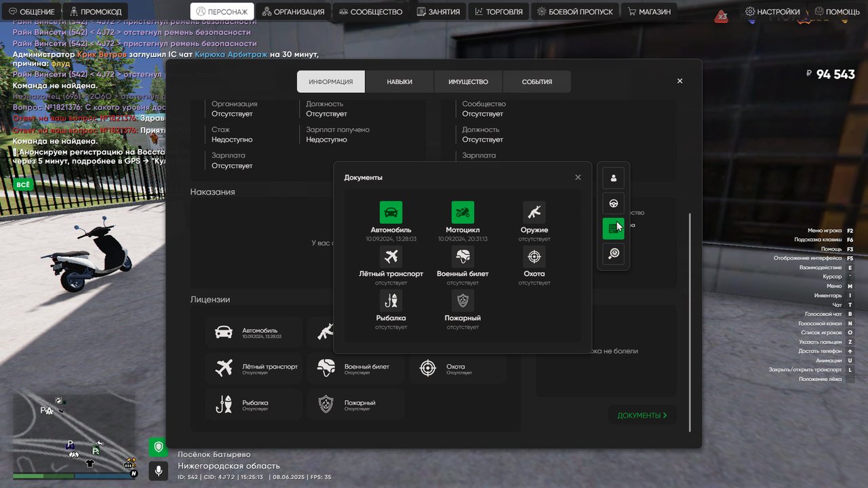Viewport: 868px width, 488px height.
Task: Switch to the Навыки tab
Action: pyautogui.click(x=399, y=81)
